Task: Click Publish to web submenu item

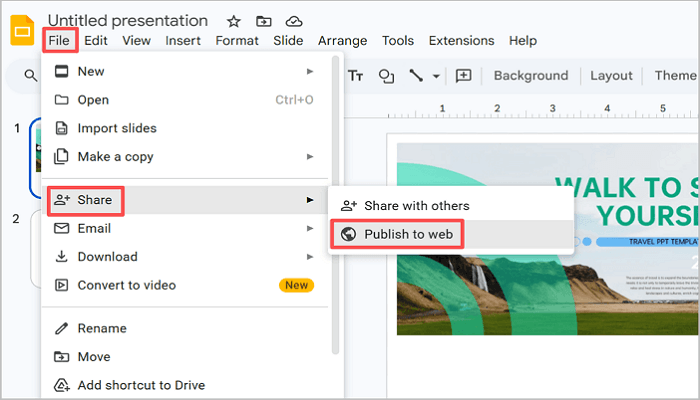Action: 451,234
